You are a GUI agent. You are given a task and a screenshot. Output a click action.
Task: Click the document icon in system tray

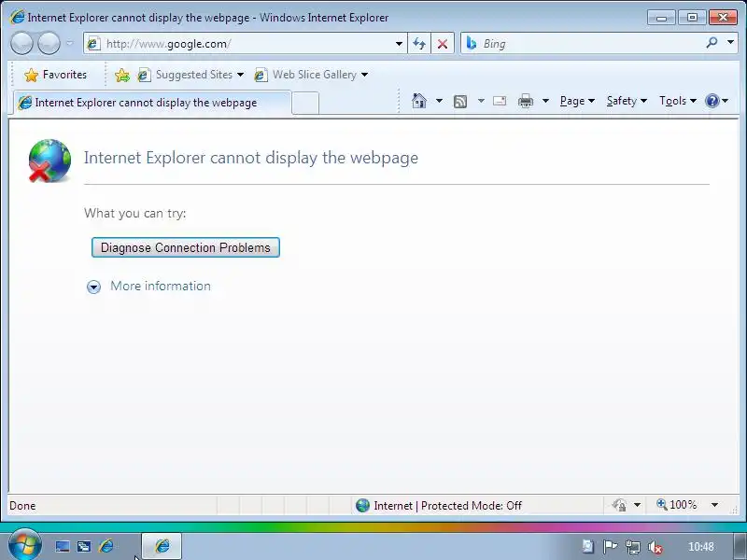point(587,546)
